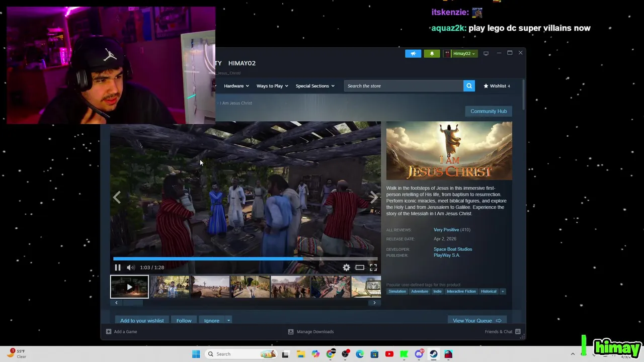Open Friends & Chat
The image size is (644, 362).
click(x=503, y=332)
